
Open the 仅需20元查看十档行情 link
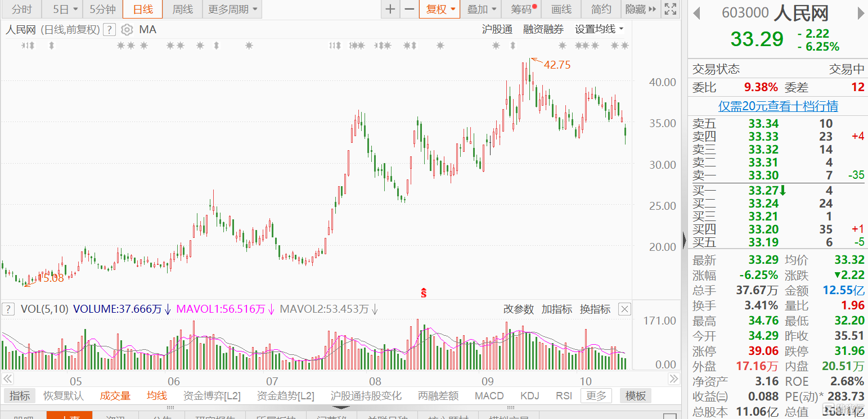pos(778,106)
